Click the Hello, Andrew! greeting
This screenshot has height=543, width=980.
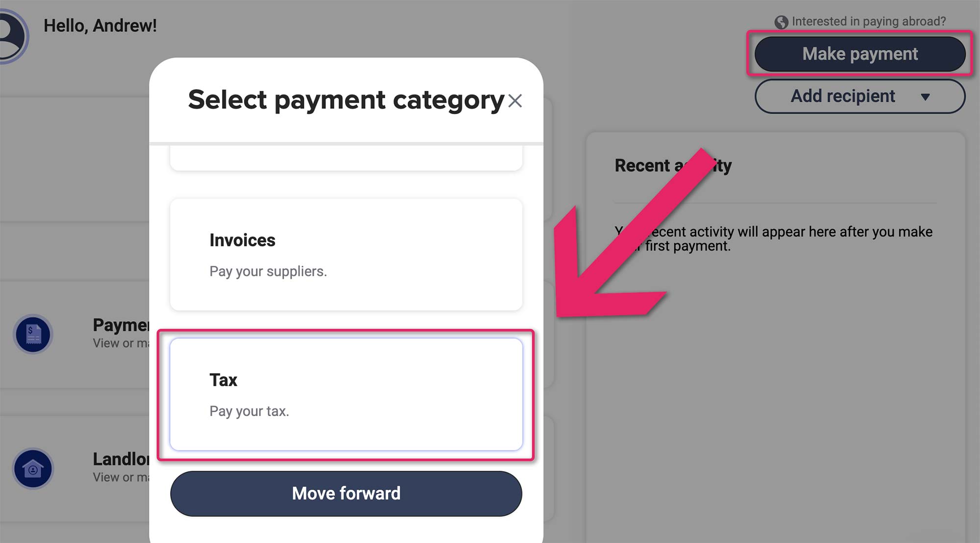pos(100,25)
